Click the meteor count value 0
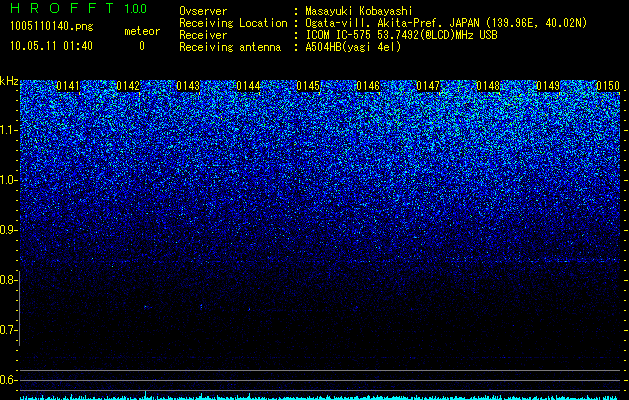Viewport: 629px width, 400px height. (x=142, y=46)
